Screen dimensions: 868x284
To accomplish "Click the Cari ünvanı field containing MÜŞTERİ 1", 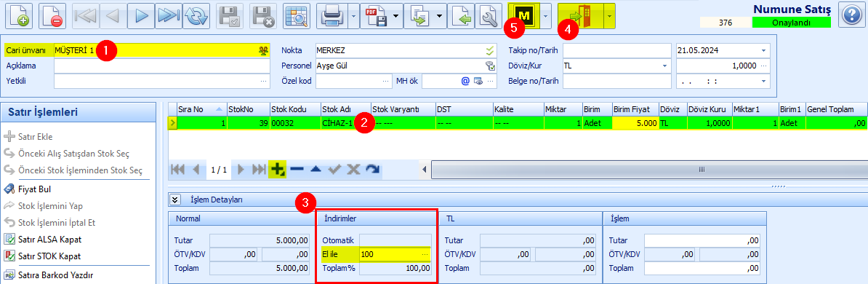I will pyautogui.click(x=161, y=50).
